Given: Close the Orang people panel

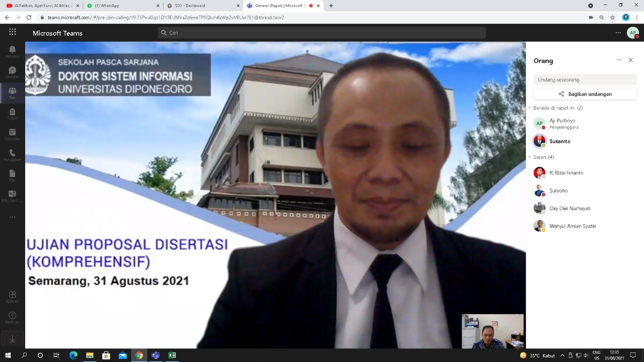Looking at the screenshot, I should 630,60.
